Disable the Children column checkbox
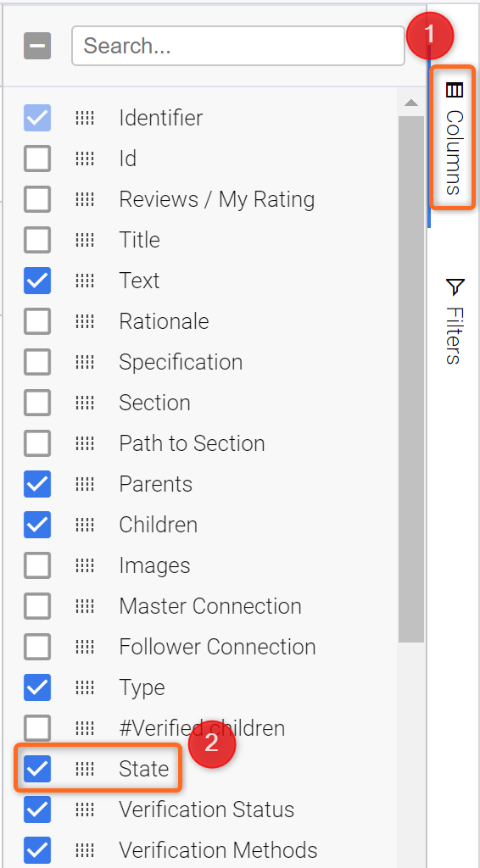The height and width of the screenshot is (868, 480). point(37,525)
